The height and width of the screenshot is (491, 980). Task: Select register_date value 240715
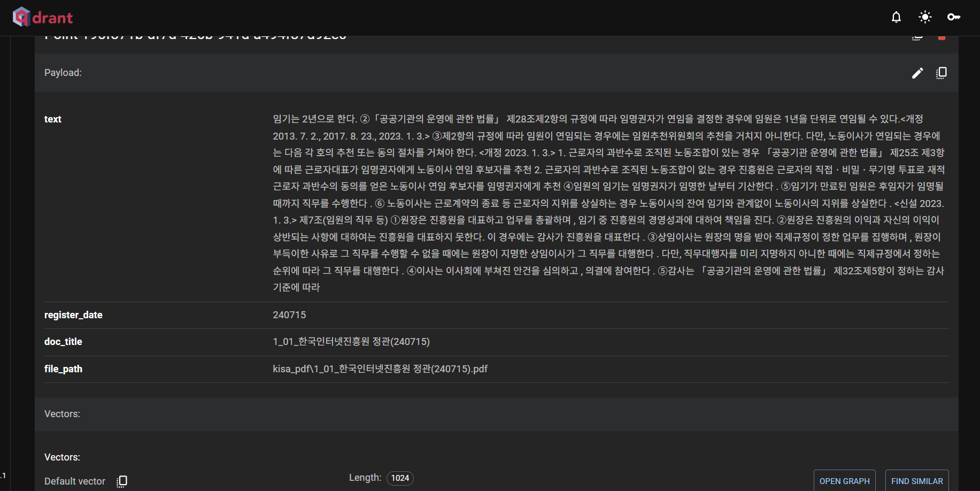289,315
